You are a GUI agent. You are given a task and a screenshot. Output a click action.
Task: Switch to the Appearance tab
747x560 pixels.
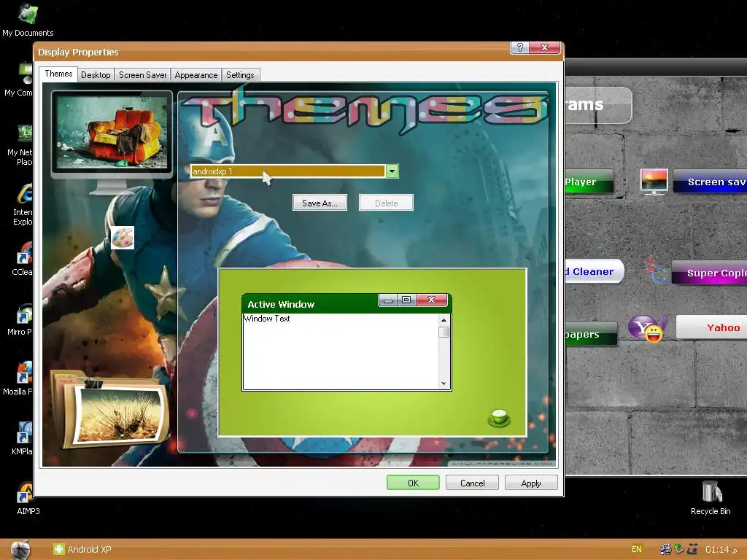pyautogui.click(x=196, y=75)
